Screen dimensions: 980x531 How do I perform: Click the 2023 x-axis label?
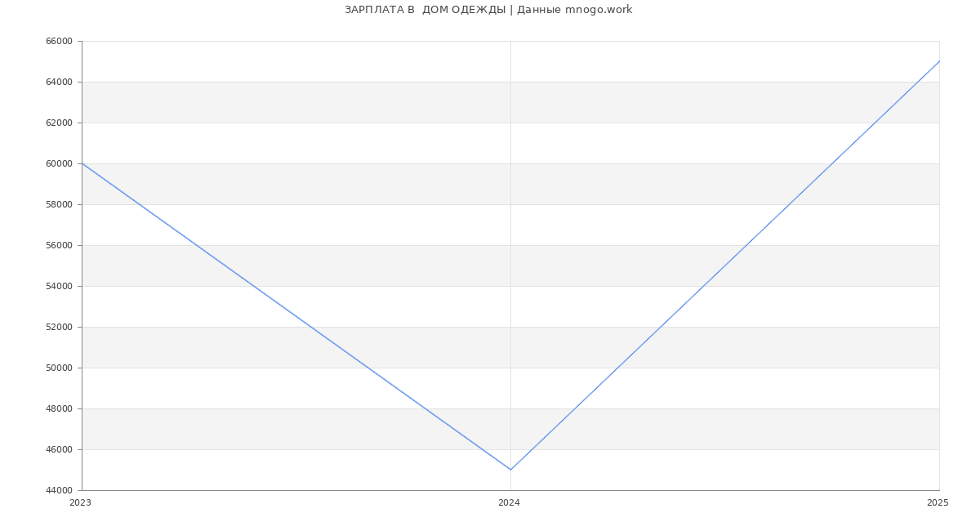(80, 503)
